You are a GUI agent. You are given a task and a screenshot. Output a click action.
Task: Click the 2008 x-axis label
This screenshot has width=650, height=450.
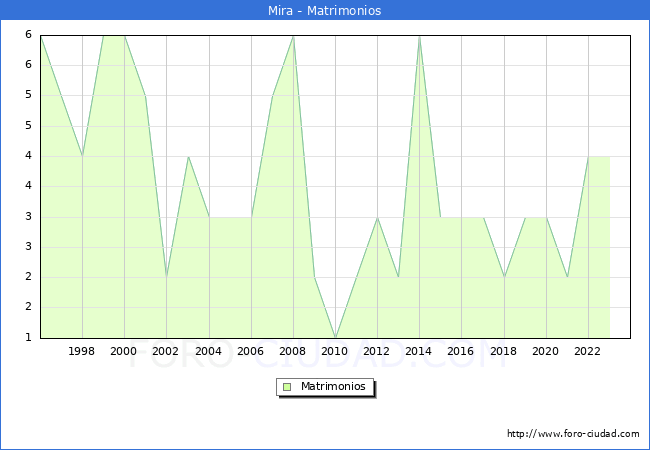click(x=293, y=351)
